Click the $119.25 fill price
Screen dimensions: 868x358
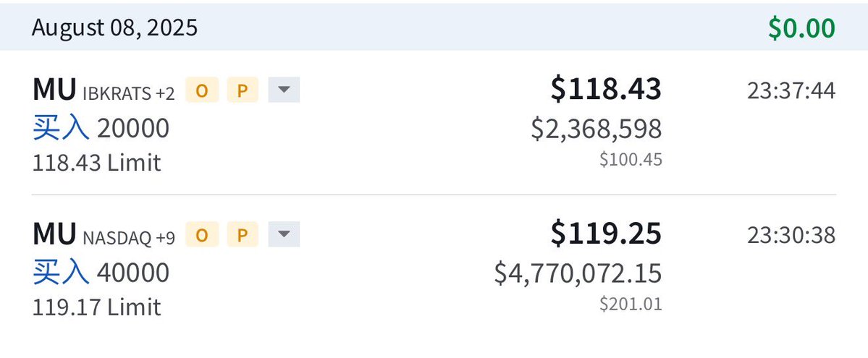pyautogui.click(x=606, y=233)
